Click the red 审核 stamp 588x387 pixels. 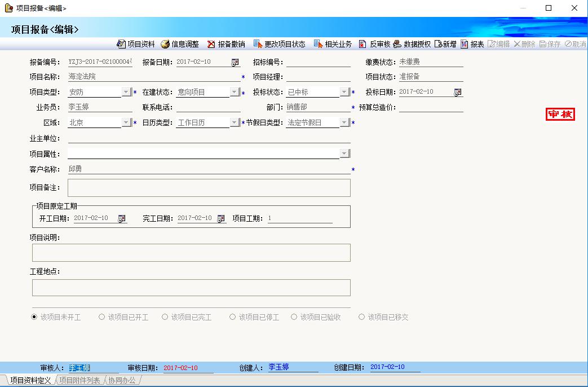click(x=560, y=115)
